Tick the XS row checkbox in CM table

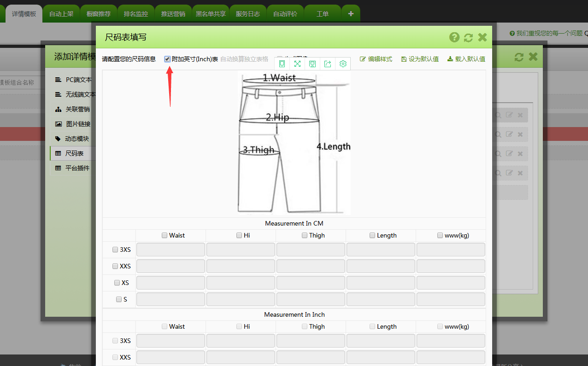click(x=117, y=283)
